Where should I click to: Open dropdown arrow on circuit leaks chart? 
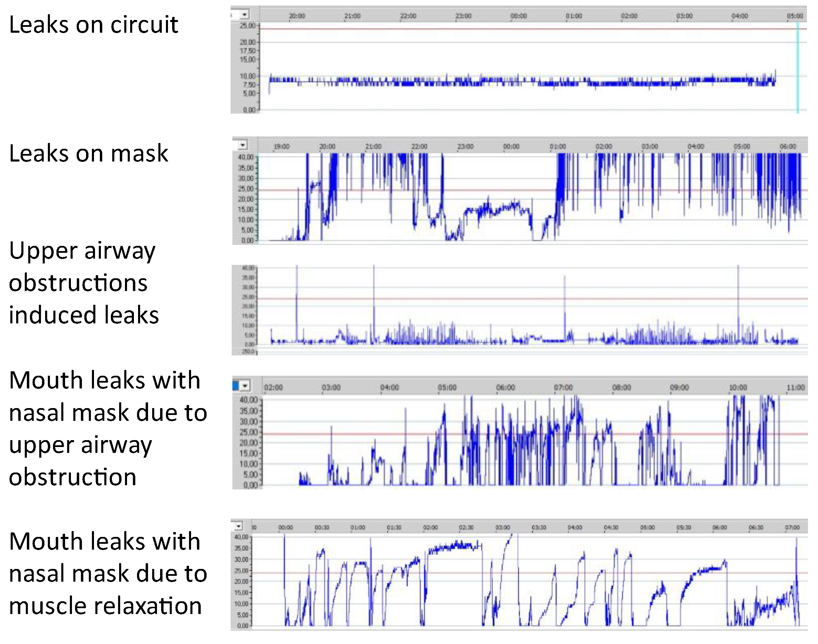pyautogui.click(x=245, y=15)
